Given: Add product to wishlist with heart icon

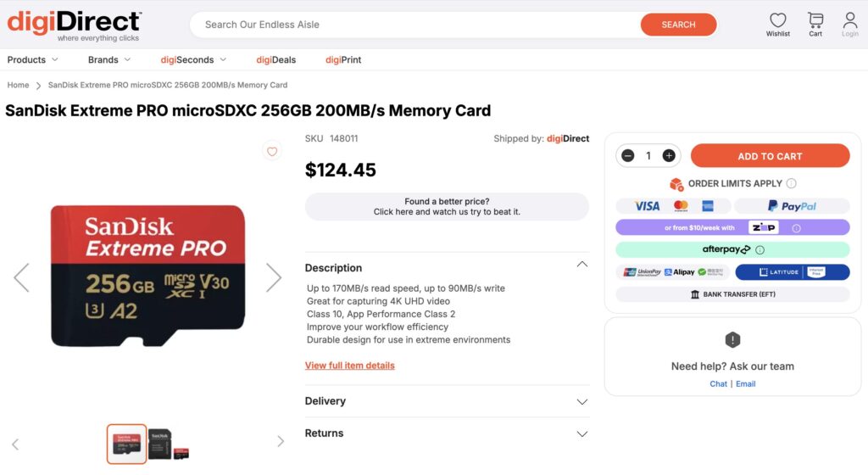Looking at the screenshot, I should point(272,152).
